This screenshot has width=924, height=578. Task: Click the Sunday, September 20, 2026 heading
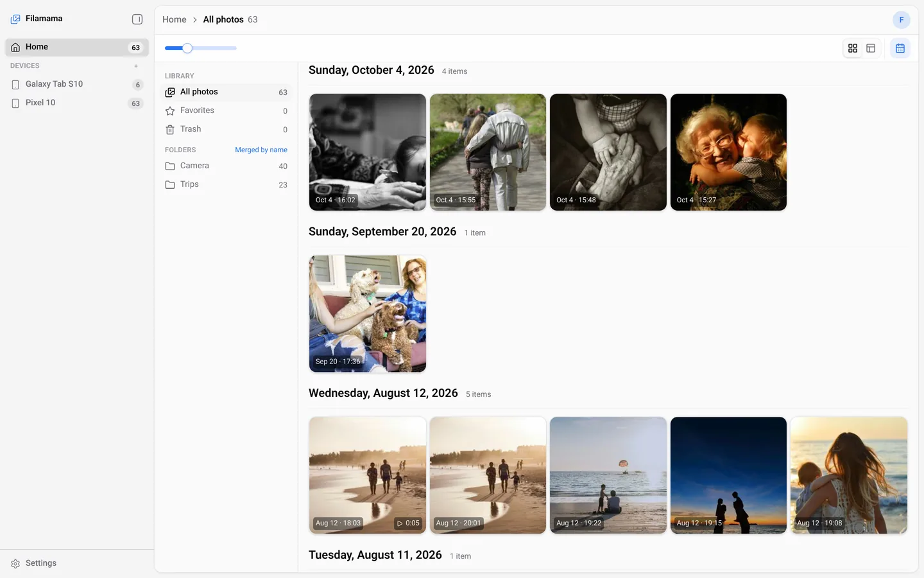(382, 232)
